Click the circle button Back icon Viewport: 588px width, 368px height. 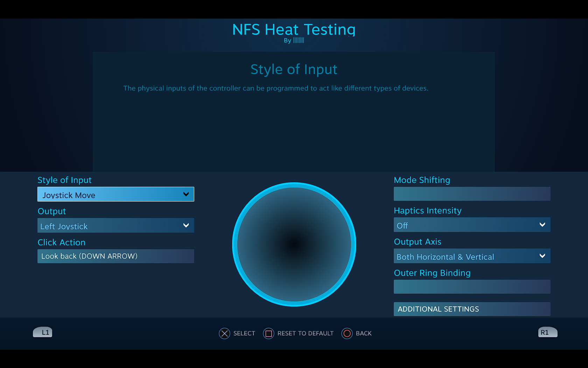(347, 333)
